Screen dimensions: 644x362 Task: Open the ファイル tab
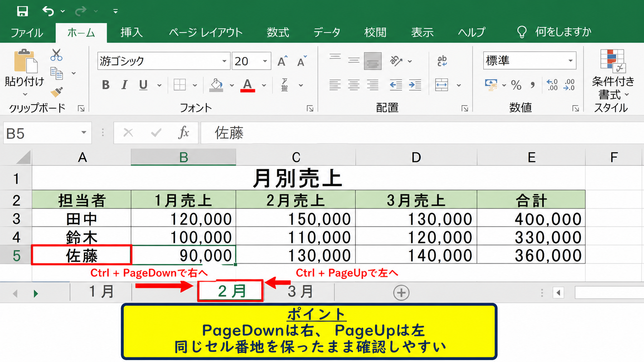click(x=27, y=33)
